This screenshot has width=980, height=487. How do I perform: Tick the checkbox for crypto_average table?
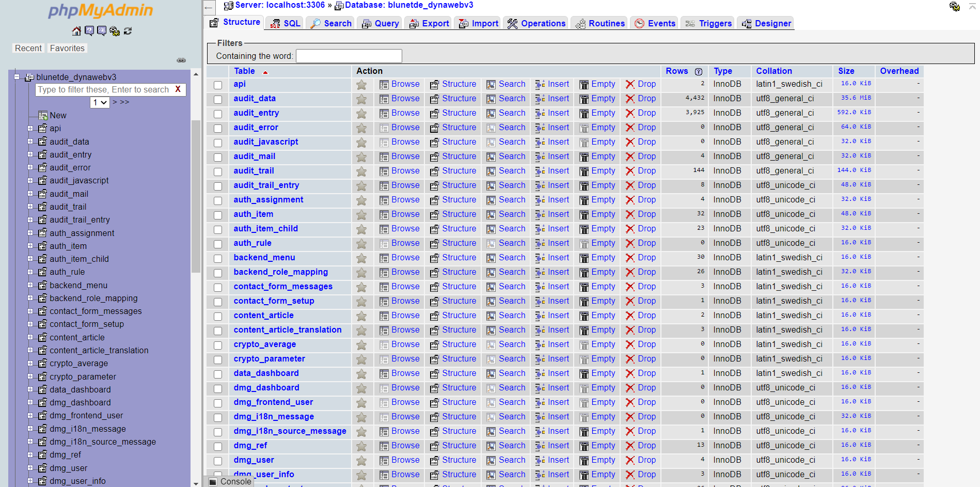218,345
